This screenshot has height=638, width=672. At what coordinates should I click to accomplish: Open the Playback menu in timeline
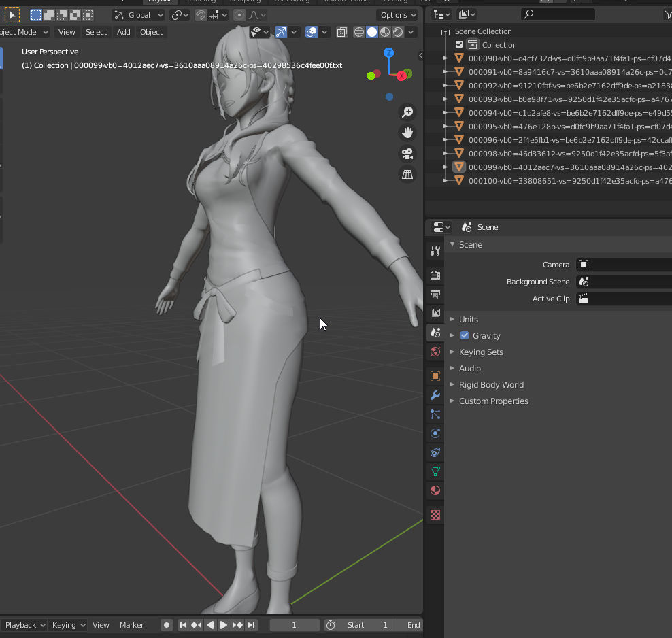(24, 625)
